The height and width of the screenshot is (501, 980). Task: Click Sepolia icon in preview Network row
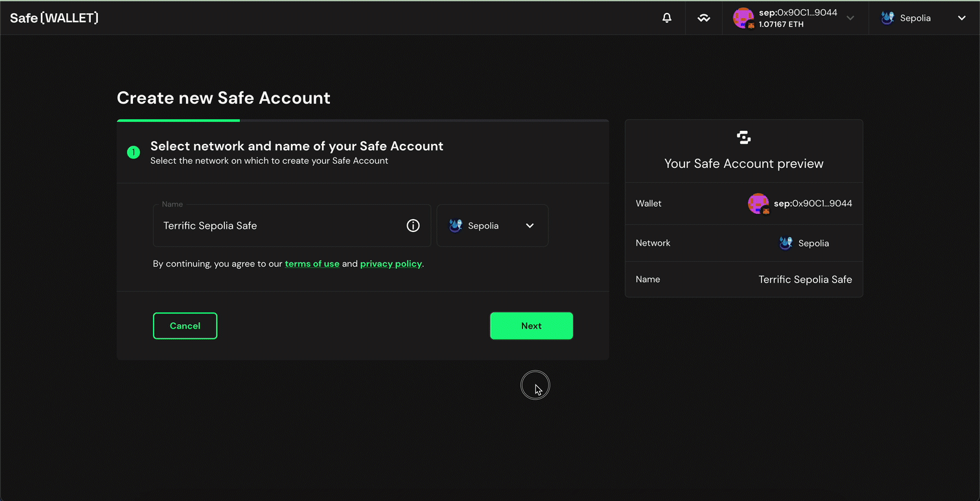[x=786, y=243]
